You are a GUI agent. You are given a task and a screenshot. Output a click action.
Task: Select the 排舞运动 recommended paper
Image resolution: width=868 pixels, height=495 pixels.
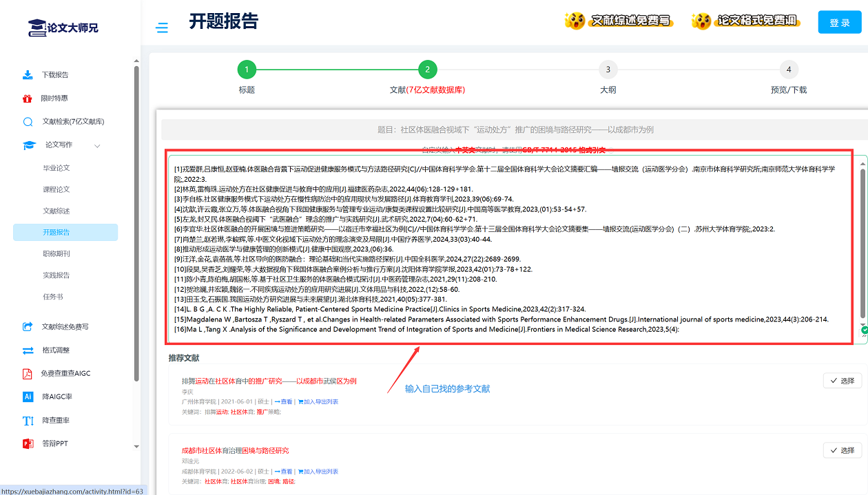[842, 381]
